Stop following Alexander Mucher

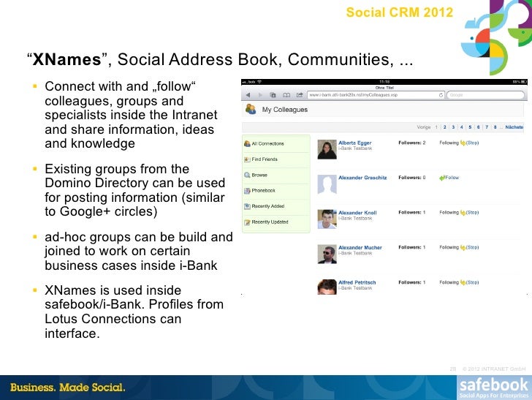point(472,248)
